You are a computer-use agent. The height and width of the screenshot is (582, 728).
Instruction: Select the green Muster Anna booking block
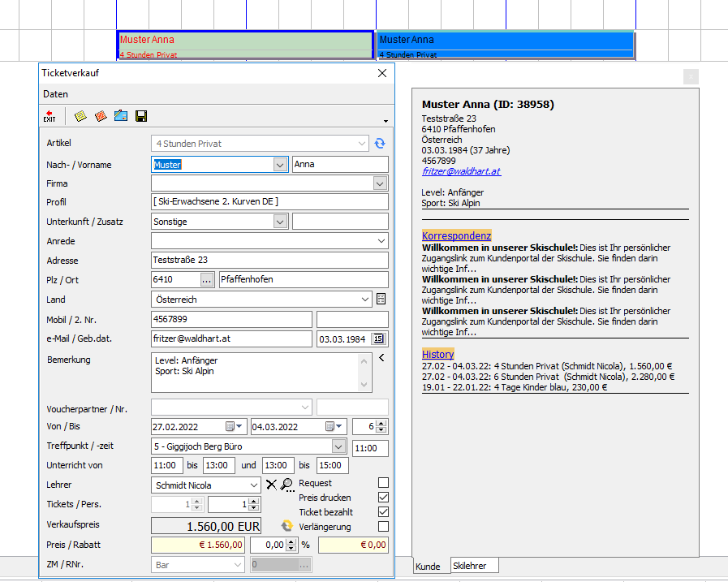pyautogui.click(x=245, y=45)
